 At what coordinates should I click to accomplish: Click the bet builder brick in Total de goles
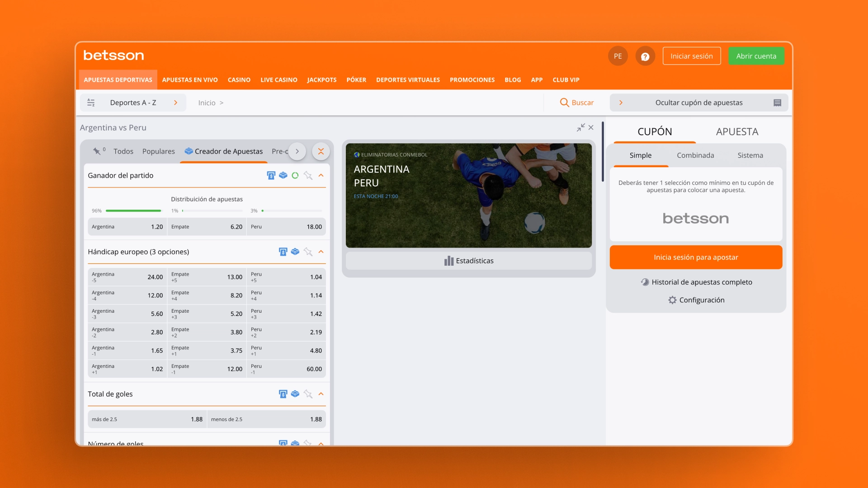[295, 394]
